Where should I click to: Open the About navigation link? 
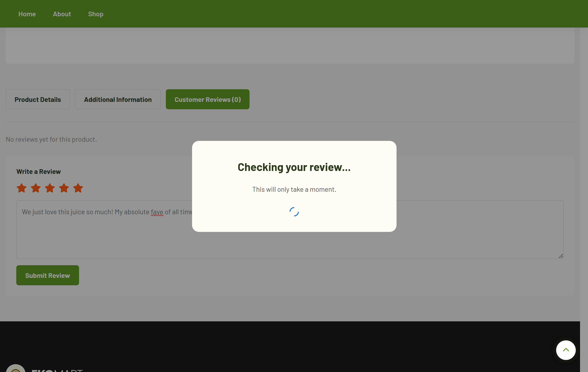62,14
